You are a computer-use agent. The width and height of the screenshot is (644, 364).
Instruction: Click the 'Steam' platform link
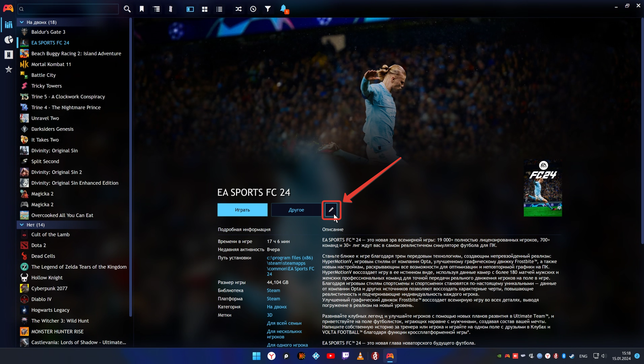click(x=273, y=299)
